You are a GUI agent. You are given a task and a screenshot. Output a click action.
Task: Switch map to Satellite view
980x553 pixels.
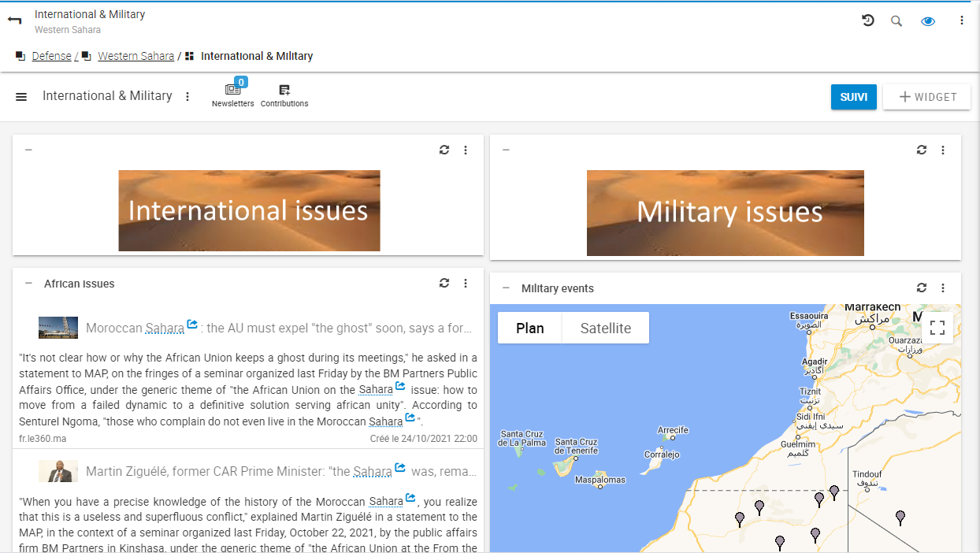click(x=606, y=328)
